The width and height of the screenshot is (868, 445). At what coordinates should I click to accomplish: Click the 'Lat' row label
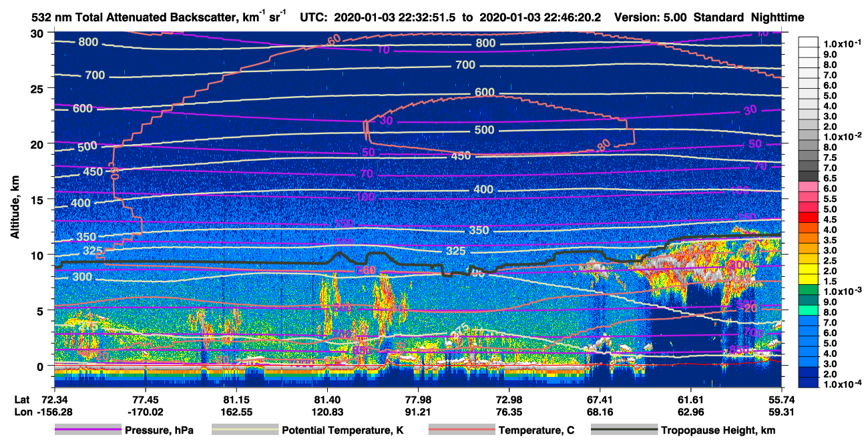tap(22, 399)
